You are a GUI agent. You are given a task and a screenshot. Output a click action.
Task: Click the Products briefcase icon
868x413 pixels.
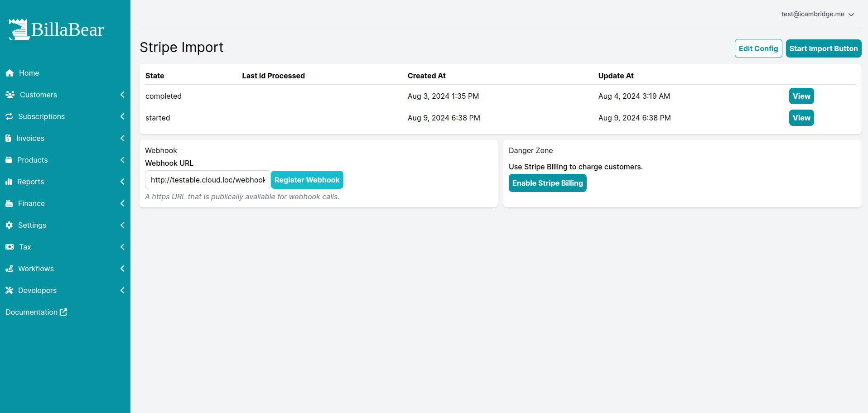click(10, 160)
